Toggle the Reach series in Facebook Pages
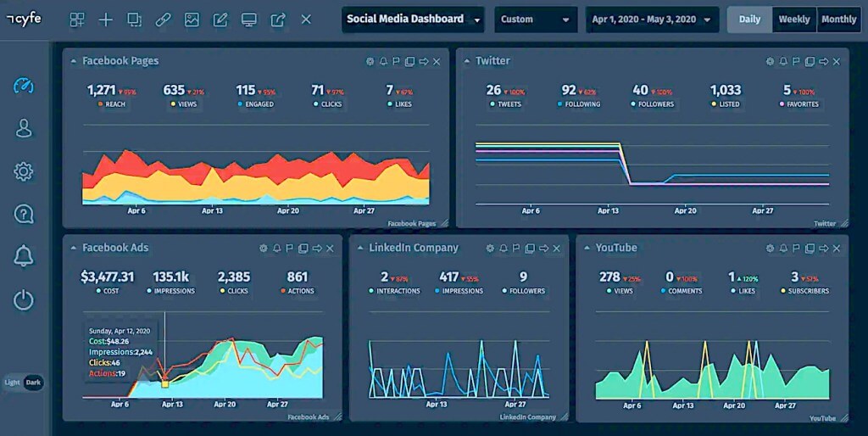The height and width of the screenshot is (436, 868). coord(112,103)
